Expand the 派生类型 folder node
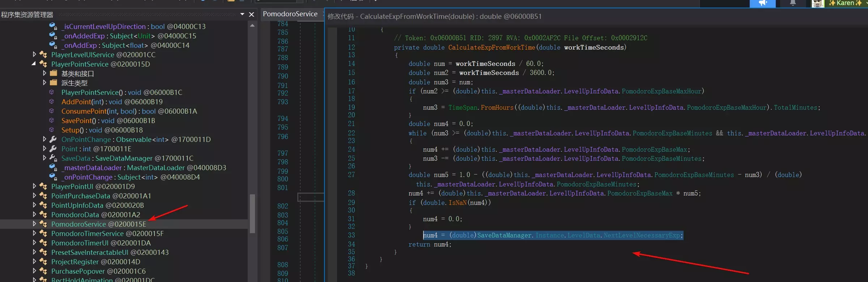Image resolution: width=868 pixels, height=282 pixels. pyautogui.click(x=44, y=83)
